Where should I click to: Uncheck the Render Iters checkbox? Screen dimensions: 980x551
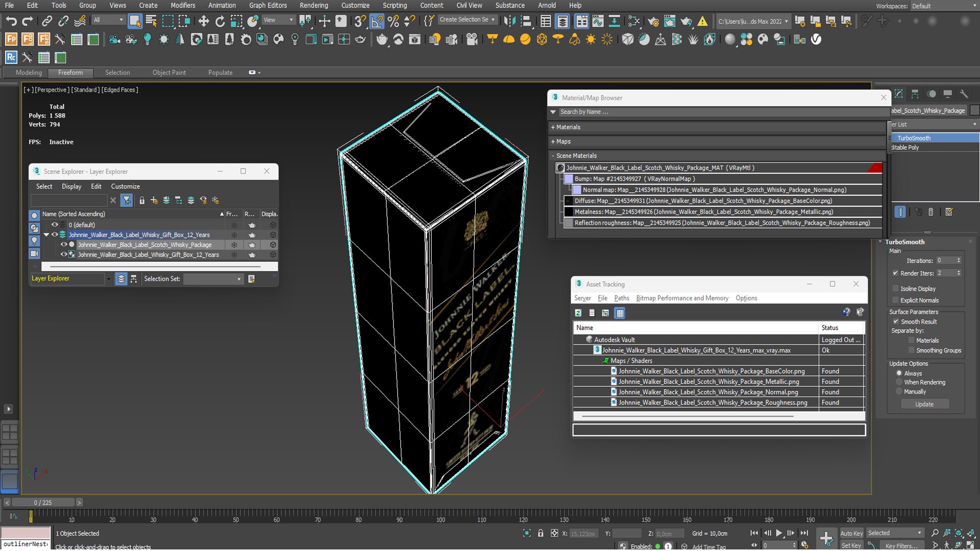(x=895, y=273)
